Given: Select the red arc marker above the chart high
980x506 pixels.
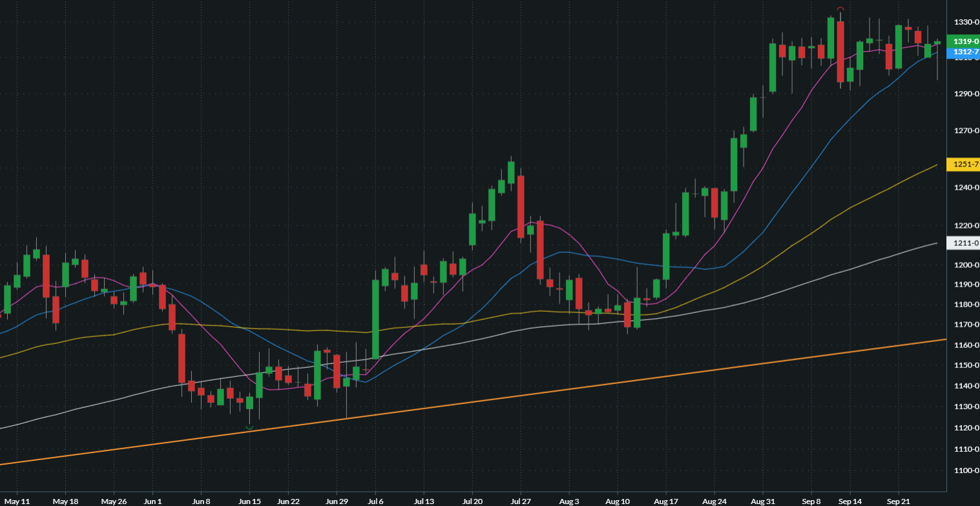Looking at the screenshot, I should [840, 9].
